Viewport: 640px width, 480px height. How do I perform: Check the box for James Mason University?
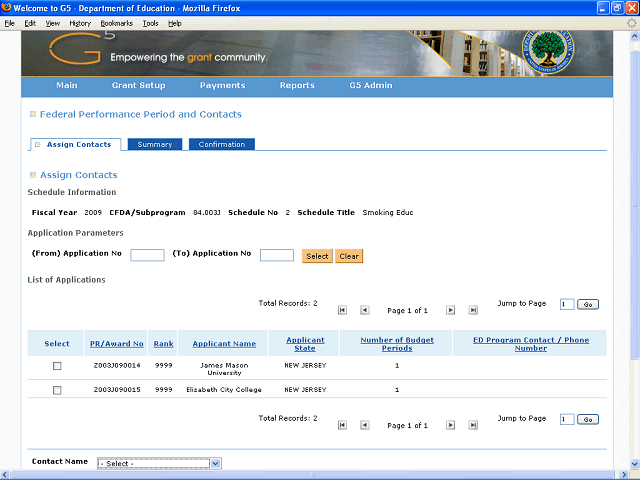coord(57,366)
